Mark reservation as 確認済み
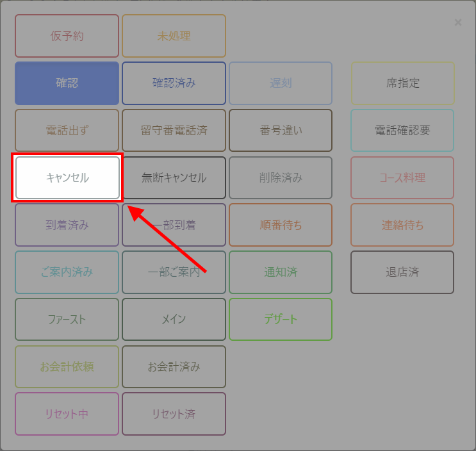This screenshot has width=476, height=451. [x=174, y=83]
